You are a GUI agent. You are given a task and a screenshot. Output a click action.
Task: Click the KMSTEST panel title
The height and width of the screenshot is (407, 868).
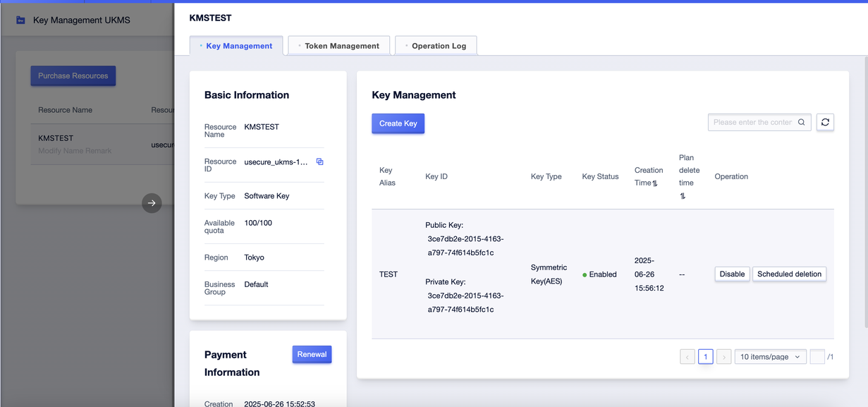[210, 18]
